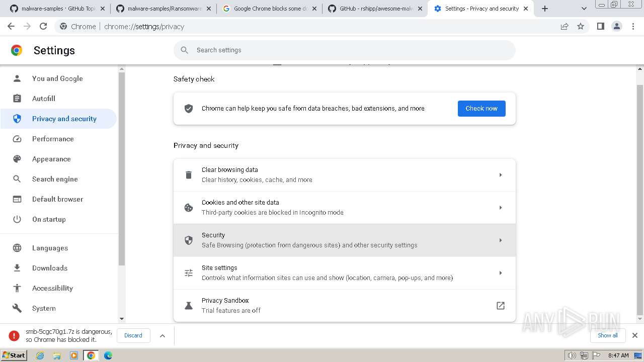644x362 pixels.
Task: Expand blocked download options chevron
Action: pyautogui.click(x=163, y=335)
